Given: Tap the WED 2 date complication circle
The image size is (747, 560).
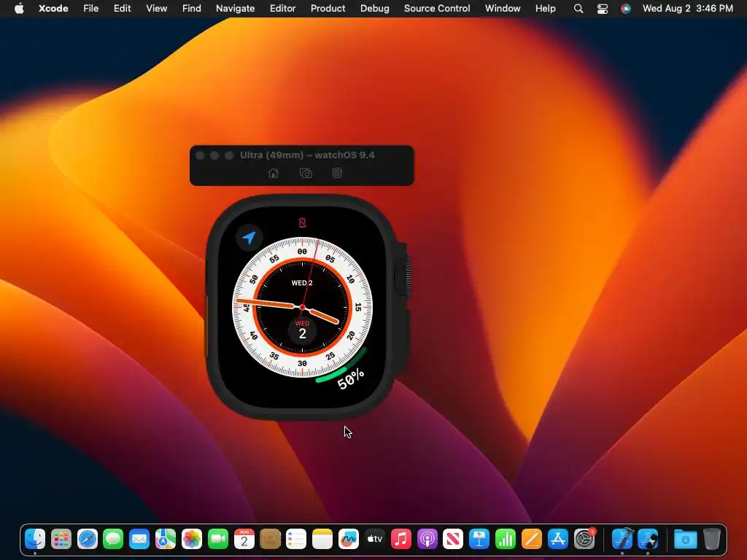Looking at the screenshot, I should 302,330.
